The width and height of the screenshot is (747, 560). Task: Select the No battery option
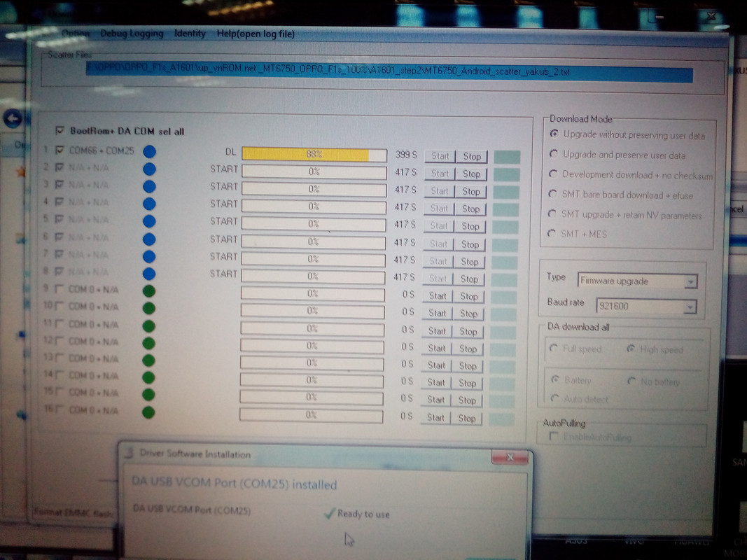tap(631, 381)
